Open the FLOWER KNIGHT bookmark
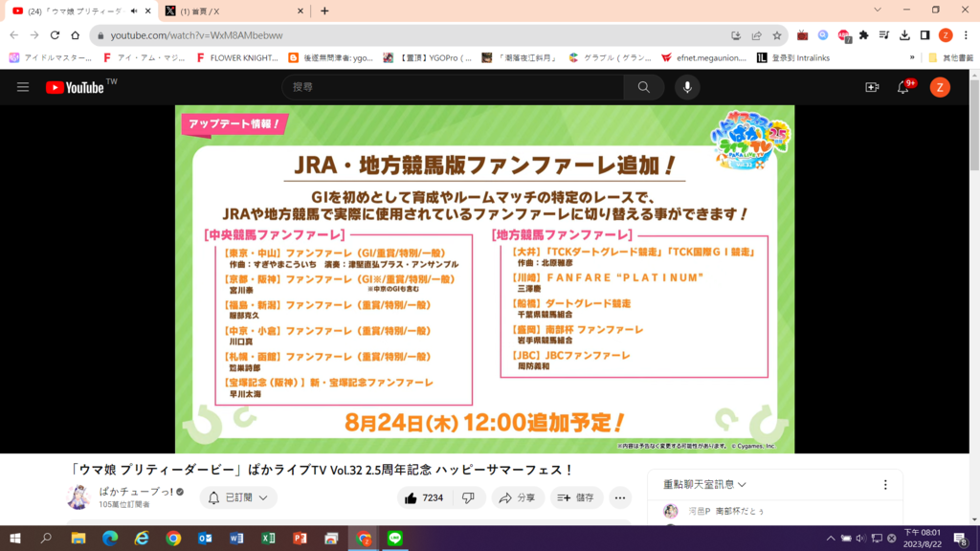 click(x=237, y=58)
